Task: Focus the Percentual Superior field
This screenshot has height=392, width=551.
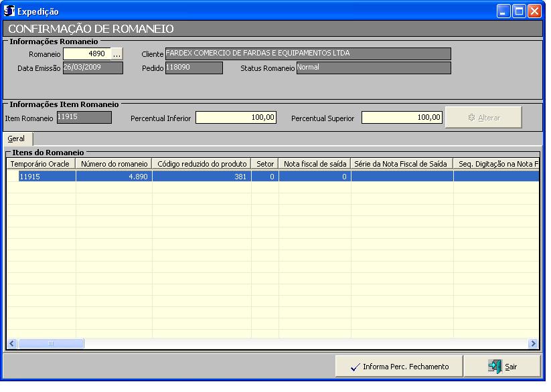Action: tap(402, 118)
